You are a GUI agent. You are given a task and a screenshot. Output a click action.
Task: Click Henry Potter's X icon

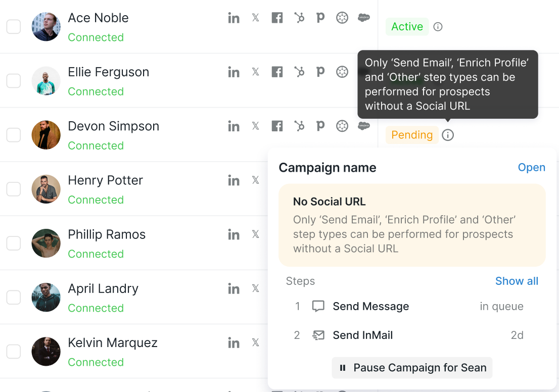tap(256, 180)
